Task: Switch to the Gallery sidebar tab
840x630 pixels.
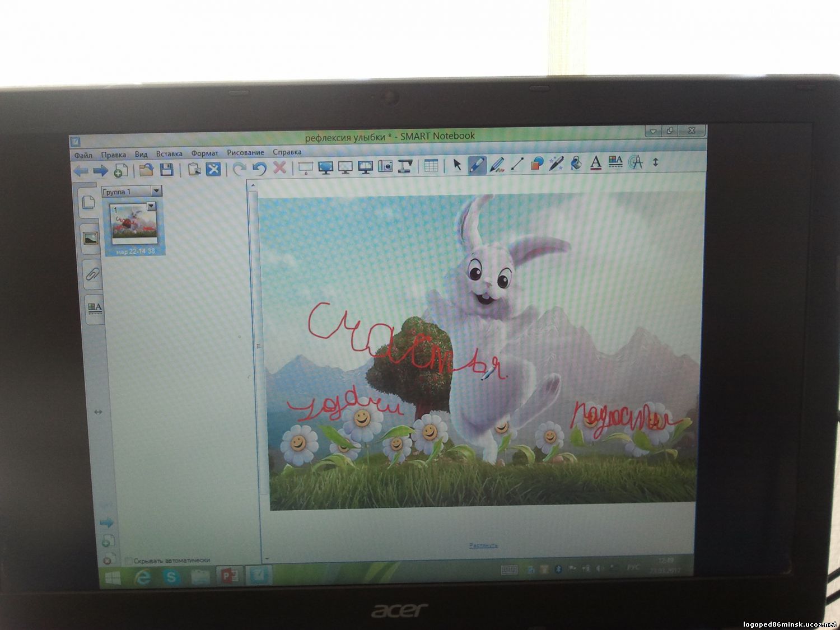Action: (90, 239)
